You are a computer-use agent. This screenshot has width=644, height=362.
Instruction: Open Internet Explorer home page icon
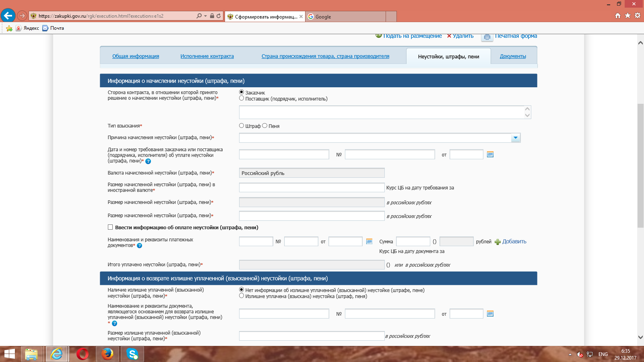click(x=618, y=16)
